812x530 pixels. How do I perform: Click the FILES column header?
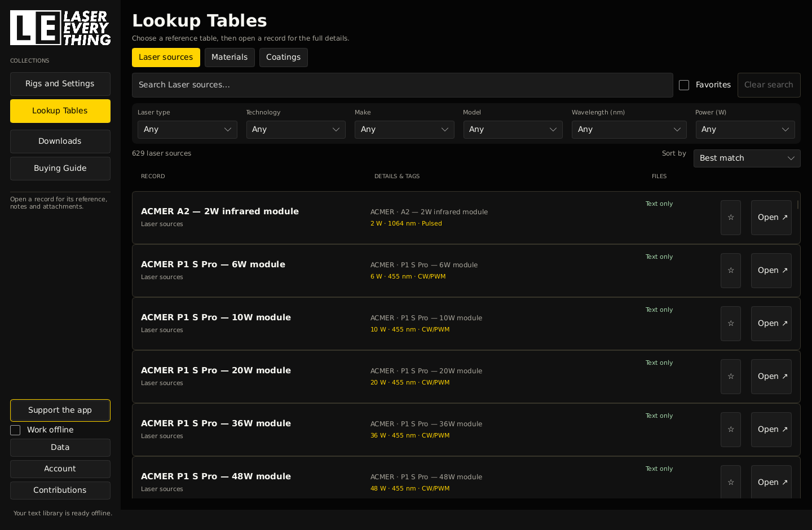659,176
